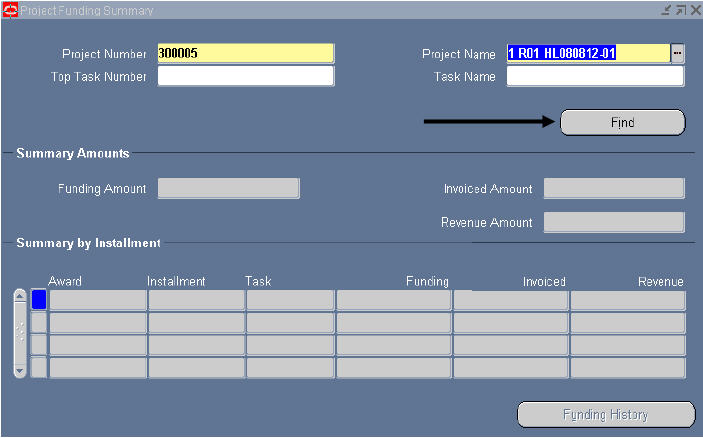This screenshot has width=703, height=438.
Task: Click the installment grid's scroll up arrow
Action: tap(20, 298)
